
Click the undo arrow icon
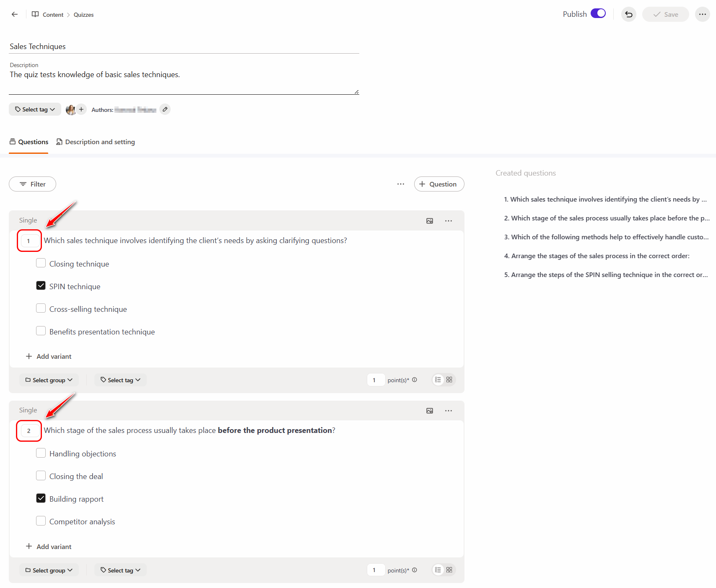pyautogui.click(x=628, y=14)
